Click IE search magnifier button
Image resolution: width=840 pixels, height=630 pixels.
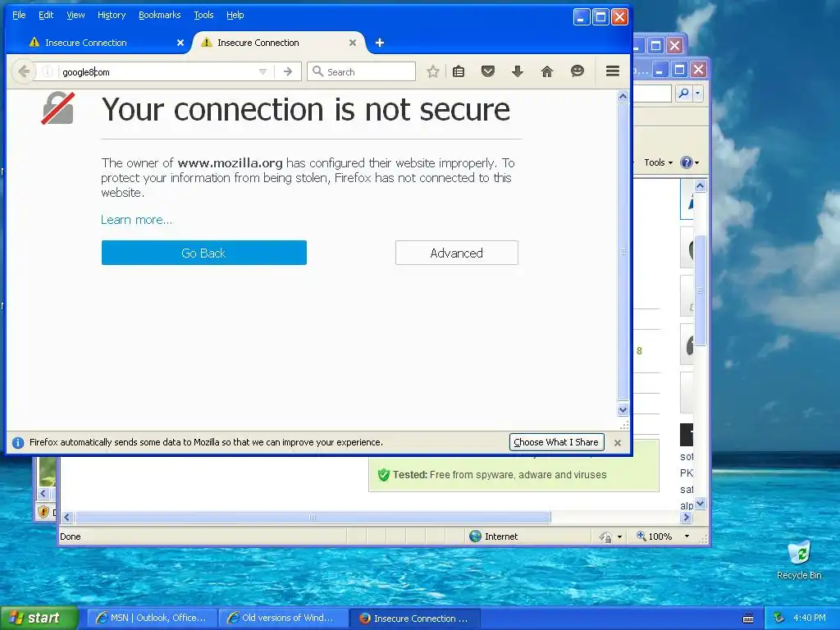(684, 94)
